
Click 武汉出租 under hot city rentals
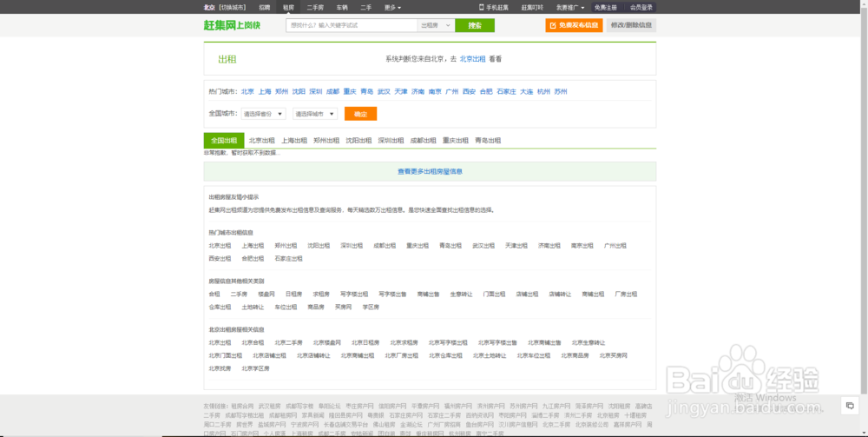click(x=483, y=245)
